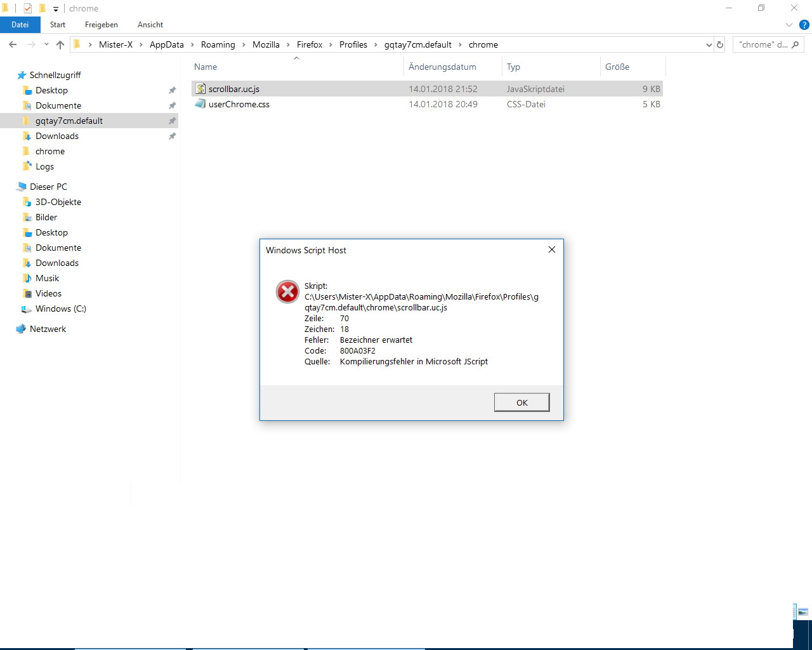This screenshot has width=812, height=650.
Task: Open the address bar history dropdown
Action: 709,44
